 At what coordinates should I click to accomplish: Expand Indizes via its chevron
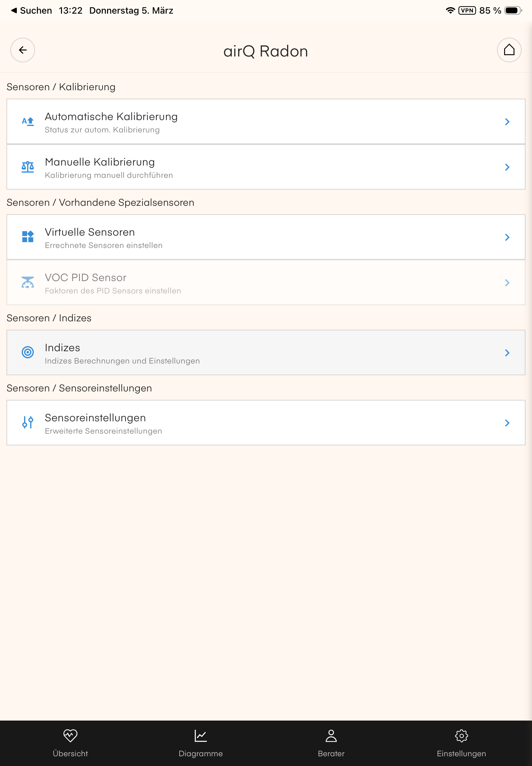pyautogui.click(x=507, y=353)
